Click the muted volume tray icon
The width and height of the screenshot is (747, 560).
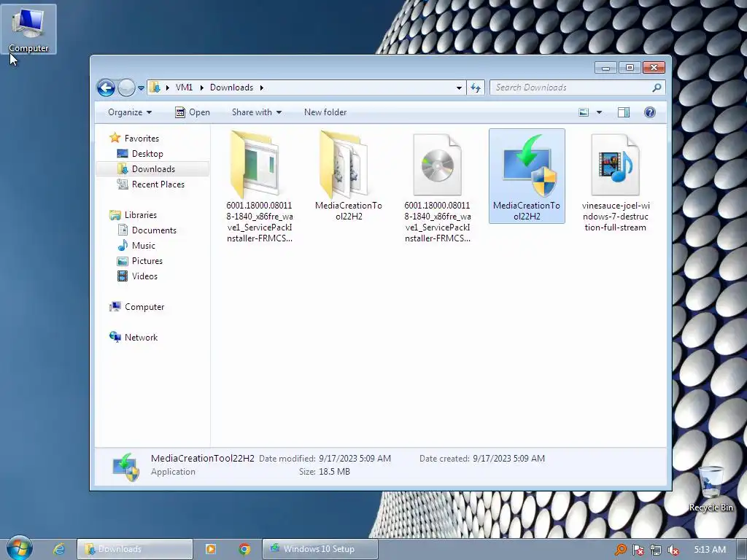(673, 550)
